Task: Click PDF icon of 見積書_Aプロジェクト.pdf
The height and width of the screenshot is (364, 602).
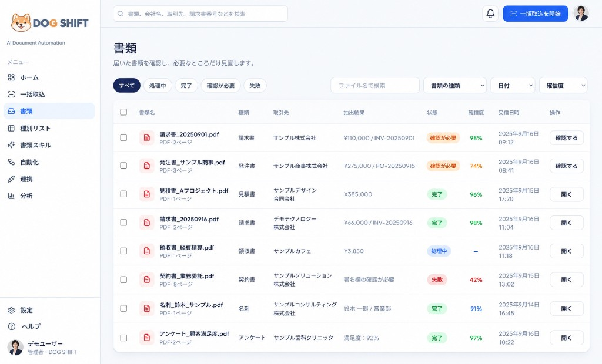Action: point(146,194)
